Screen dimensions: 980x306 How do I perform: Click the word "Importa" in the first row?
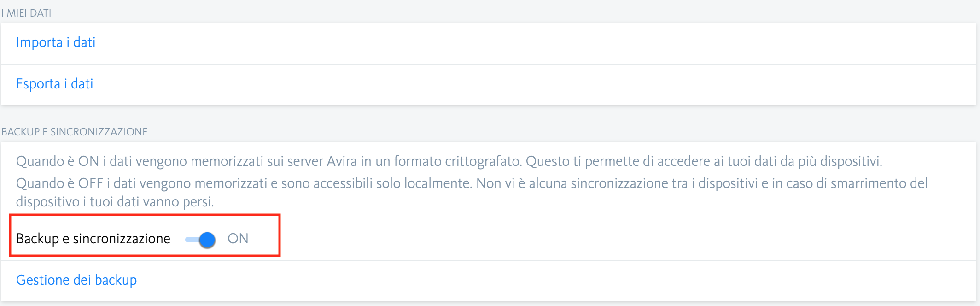[x=39, y=42]
